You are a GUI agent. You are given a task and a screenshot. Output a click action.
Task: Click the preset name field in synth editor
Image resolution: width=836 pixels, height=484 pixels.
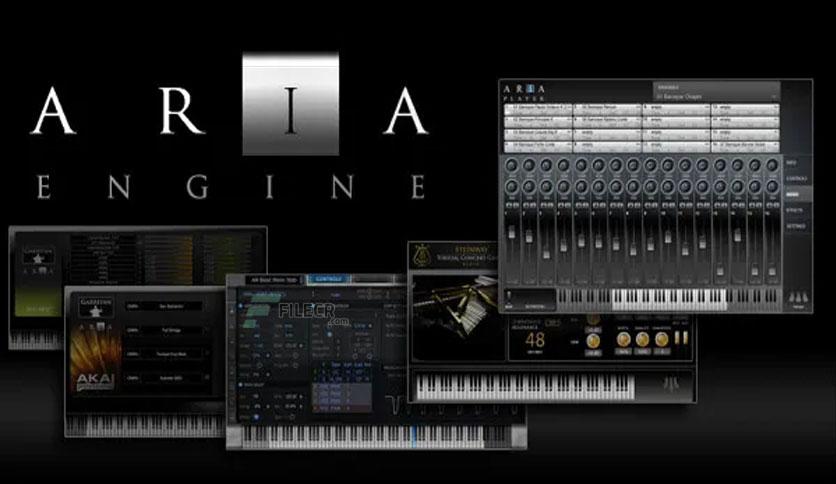(x=274, y=280)
